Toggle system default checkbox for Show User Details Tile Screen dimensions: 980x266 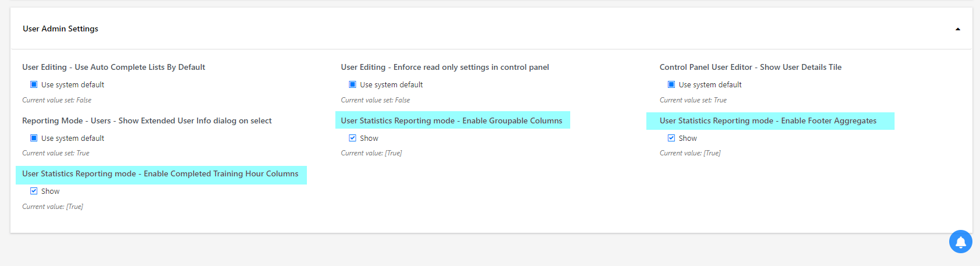pos(671,84)
